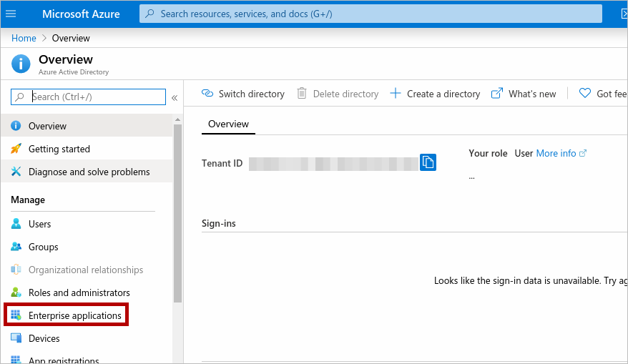This screenshot has width=628, height=364.
Task: Click the Delete directory button
Action: (x=338, y=94)
